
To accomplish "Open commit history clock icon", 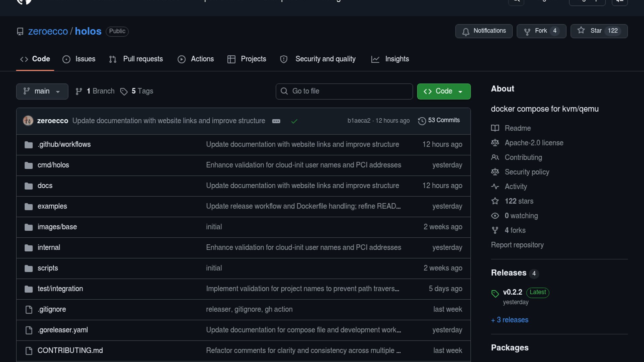I will click(x=422, y=121).
